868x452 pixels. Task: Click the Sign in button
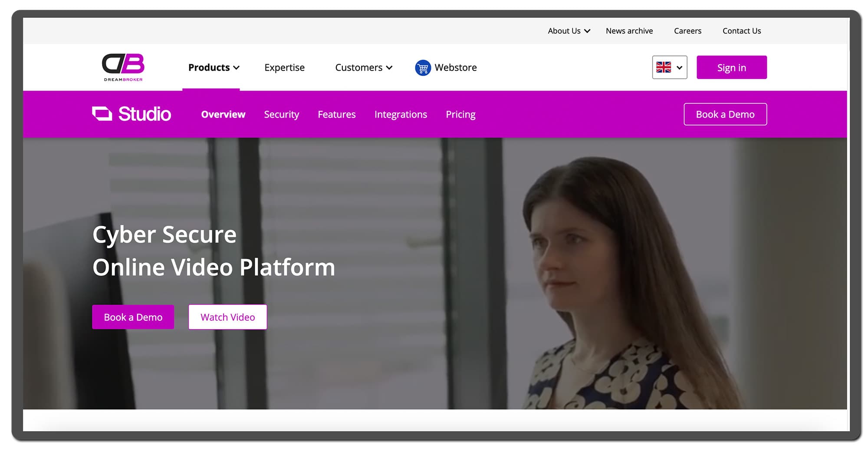coord(732,67)
